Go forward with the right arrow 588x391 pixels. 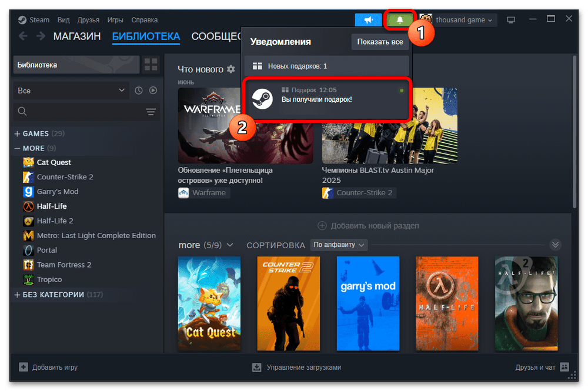pyautogui.click(x=41, y=36)
